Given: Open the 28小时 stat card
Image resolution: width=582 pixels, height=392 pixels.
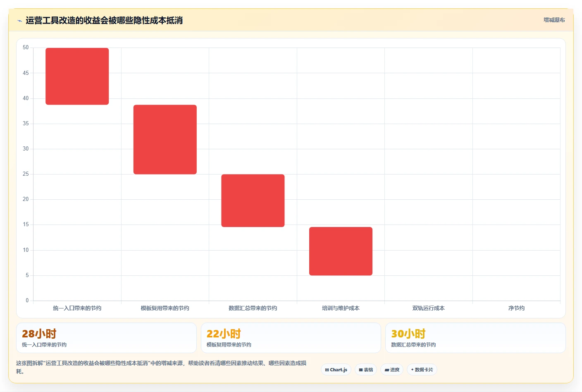Looking at the screenshot, I should click(x=106, y=338).
